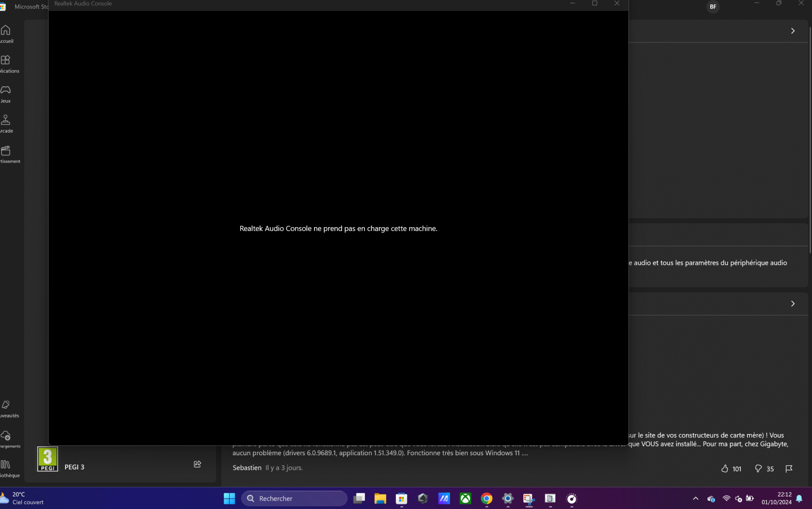The image size is (812, 509).
Task: Open the Applications section in sidebar
Action: coord(6,64)
